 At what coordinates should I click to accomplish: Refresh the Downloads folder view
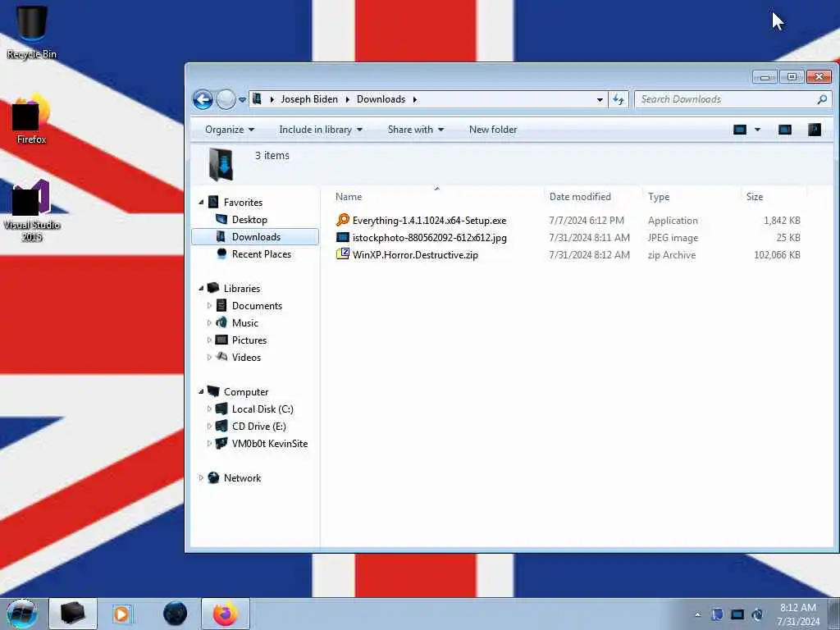pyautogui.click(x=619, y=99)
